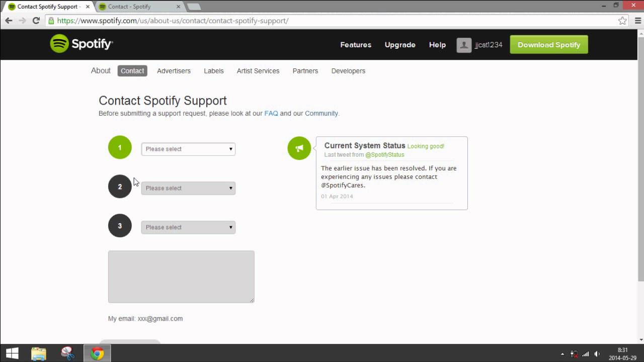Viewport: 644px width, 362px height.
Task: Click the @SpotifyStatus link
Action: [385, 155]
